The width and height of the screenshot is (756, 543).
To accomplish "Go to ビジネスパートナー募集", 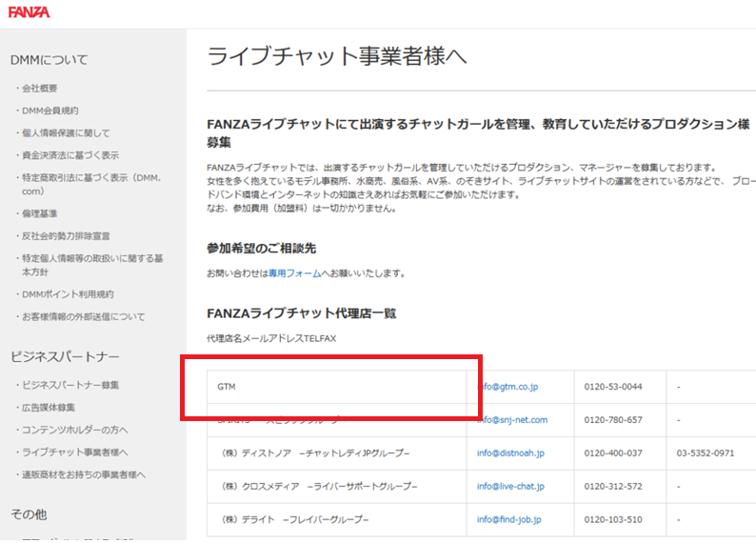I will tap(70, 385).
